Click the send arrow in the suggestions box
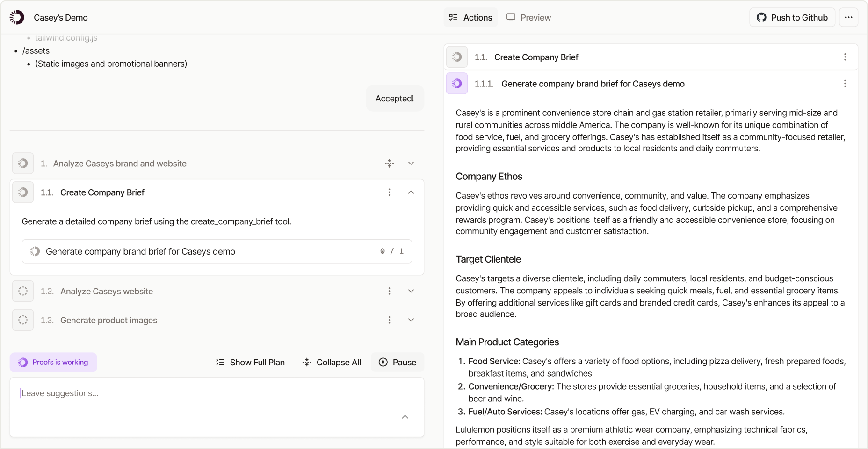This screenshot has height=449, width=868. point(405,418)
